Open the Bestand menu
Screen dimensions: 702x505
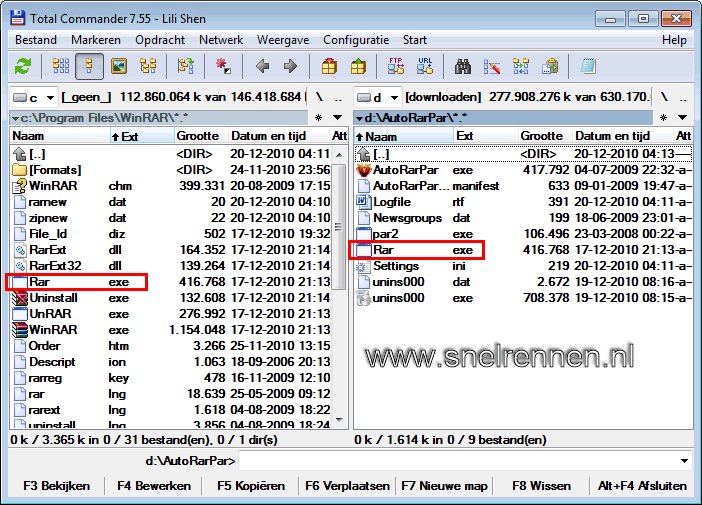[36, 40]
